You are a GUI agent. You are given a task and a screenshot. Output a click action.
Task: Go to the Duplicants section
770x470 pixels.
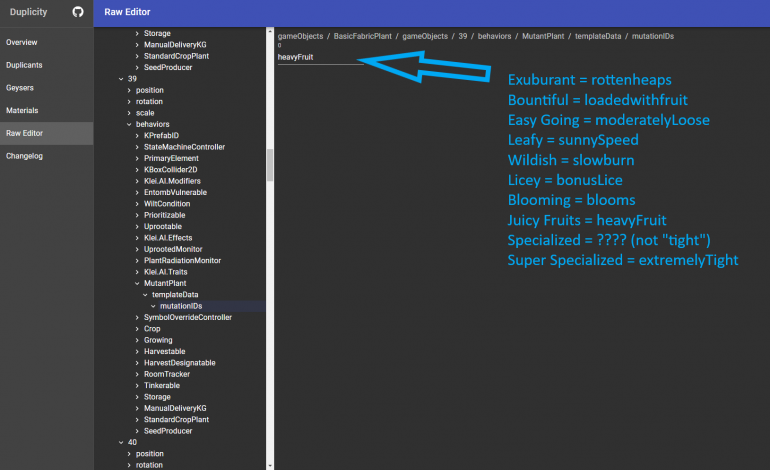coord(24,65)
